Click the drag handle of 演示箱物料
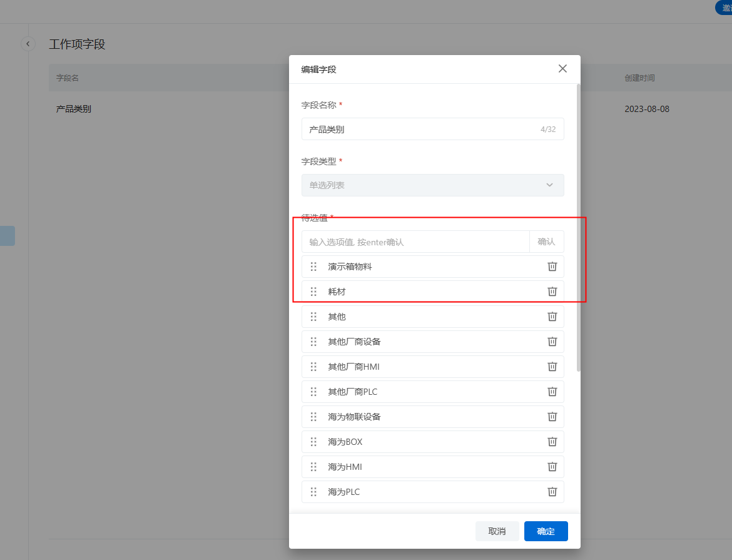Image resolution: width=732 pixels, height=560 pixels. tap(313, 267)
